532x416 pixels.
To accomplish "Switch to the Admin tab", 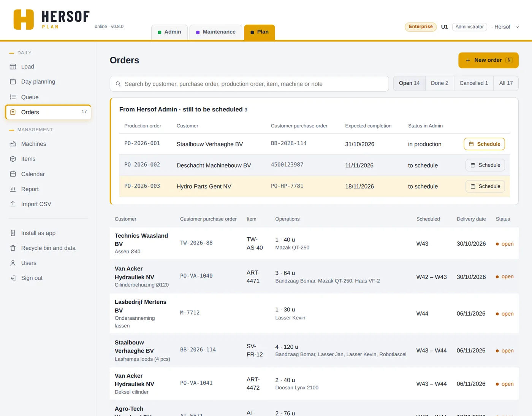I will (x=169, y=32).
